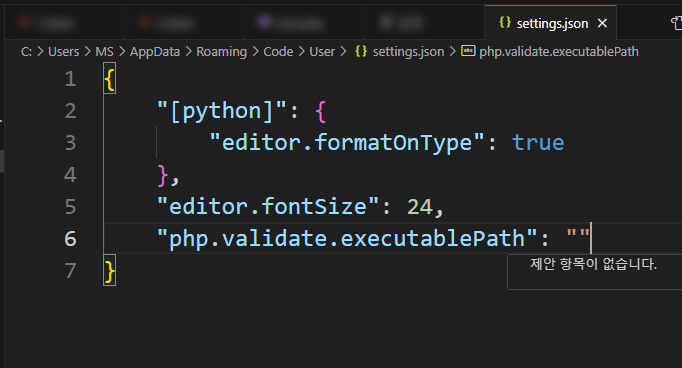Click line number 5 in gutter
682x368 pixels.
pos(70,207)
